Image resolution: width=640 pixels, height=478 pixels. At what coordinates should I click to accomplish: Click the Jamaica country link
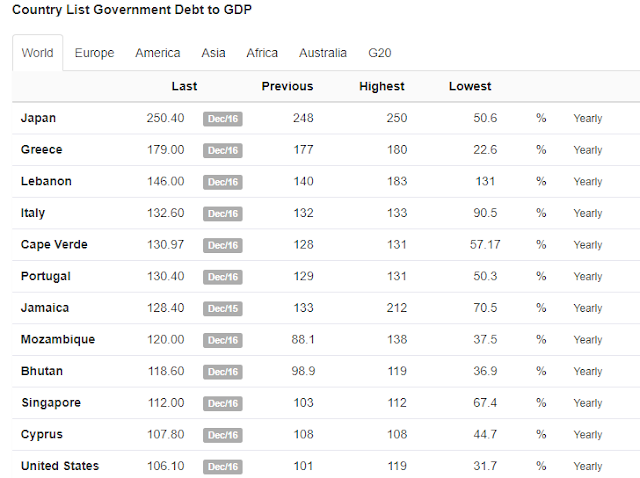point(45,308)
